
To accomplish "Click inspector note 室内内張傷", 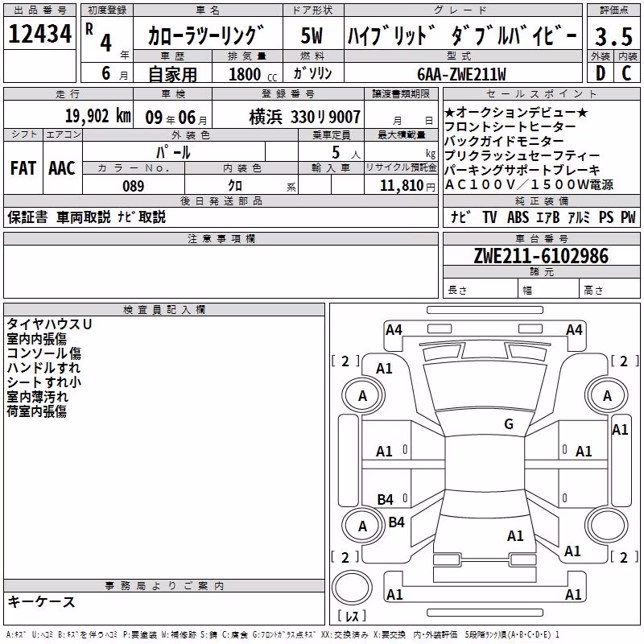I will (x=37, y=339).
